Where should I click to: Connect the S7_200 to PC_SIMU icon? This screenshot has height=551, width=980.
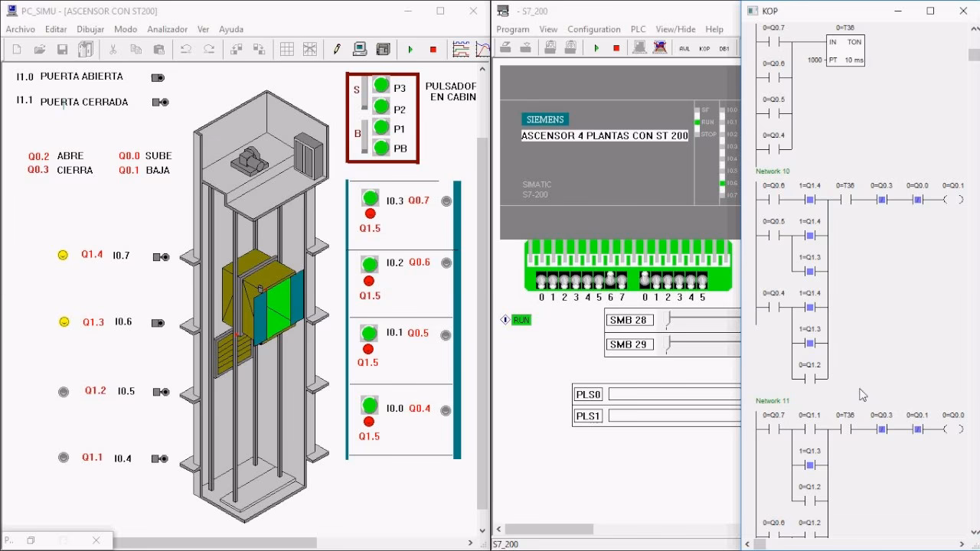[640, 48]
